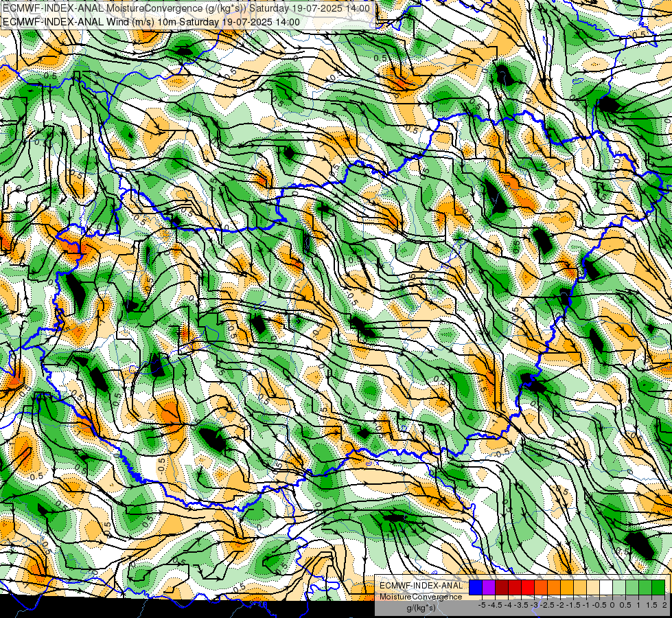Click the MoistureConvergence title line at top
Viewport: 672px width, 618px height.
186,8
